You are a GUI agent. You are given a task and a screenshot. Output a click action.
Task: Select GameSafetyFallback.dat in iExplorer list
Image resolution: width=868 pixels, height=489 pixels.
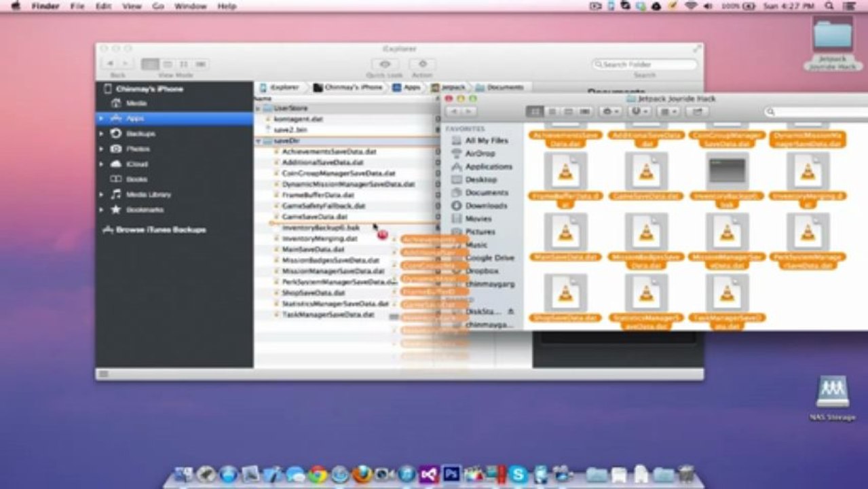(x=324, y=205)
